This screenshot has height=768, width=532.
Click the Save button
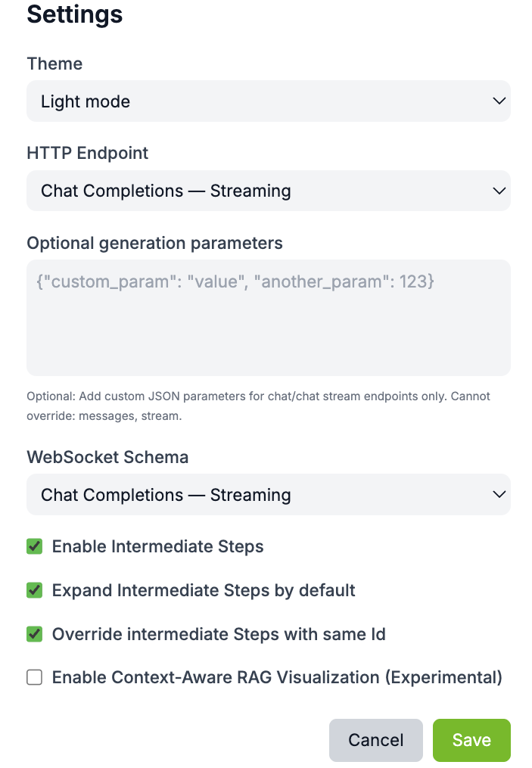click(x=471, y=740)
